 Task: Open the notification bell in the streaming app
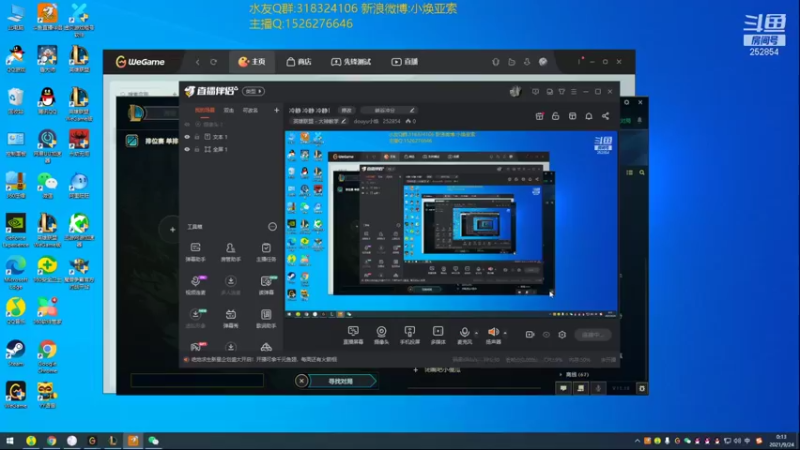tap(589, 116)
